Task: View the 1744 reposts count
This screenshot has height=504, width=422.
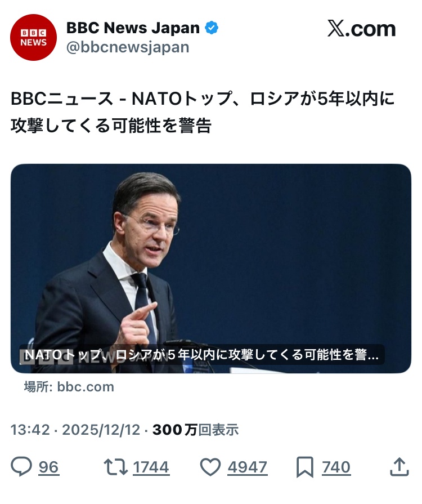Action: (x=151, y=467)
